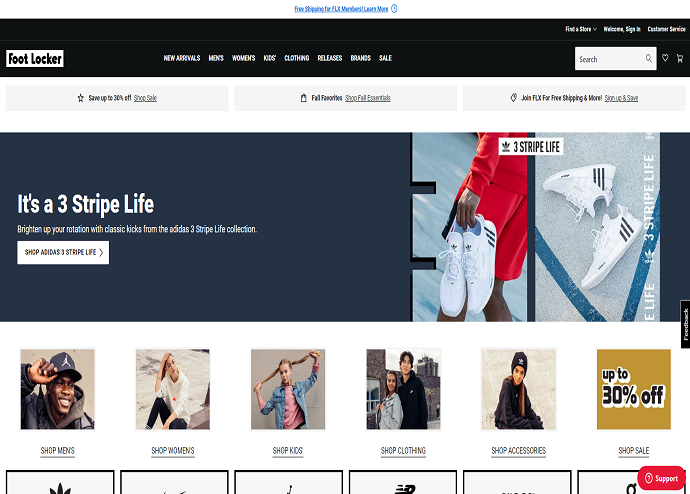Open the Brands menu

pos(361,58)
